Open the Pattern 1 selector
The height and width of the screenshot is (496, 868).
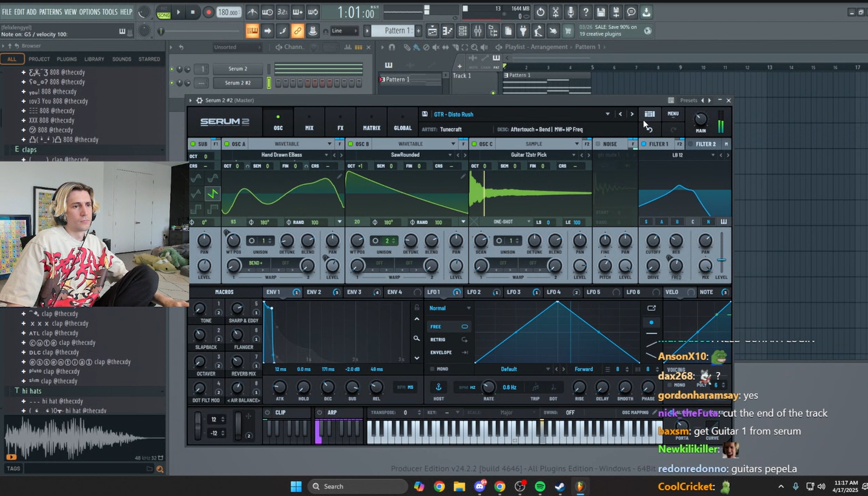click(395, 30)
